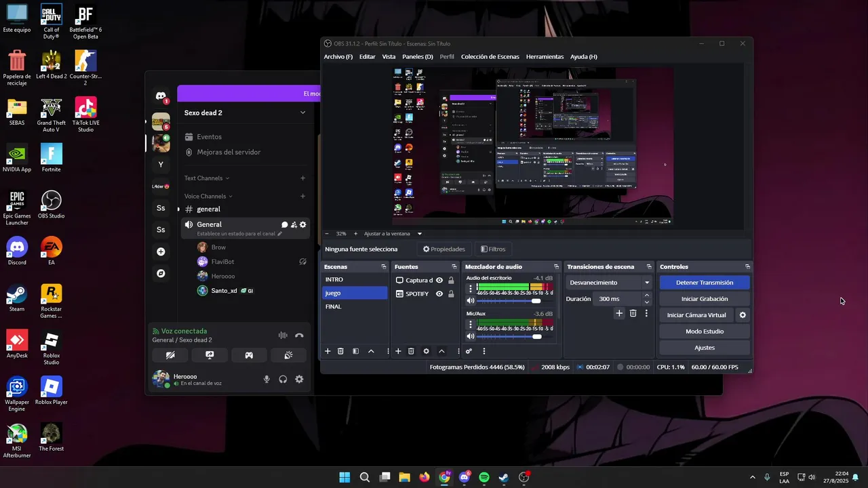Add a configurable transition plus icon
Viewport: 868px width, 488px height.
(x=619, y=313)
